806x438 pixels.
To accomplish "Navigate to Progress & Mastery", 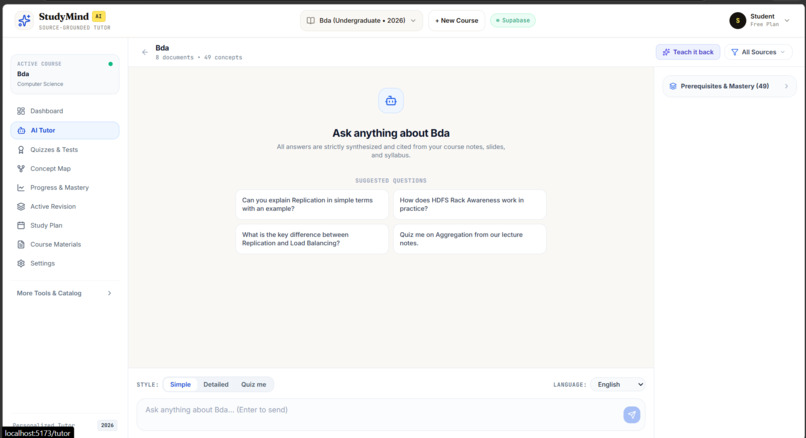I will [65, 188].
